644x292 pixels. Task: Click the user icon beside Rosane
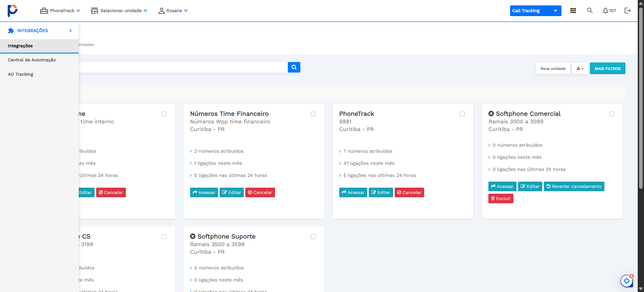161,11
